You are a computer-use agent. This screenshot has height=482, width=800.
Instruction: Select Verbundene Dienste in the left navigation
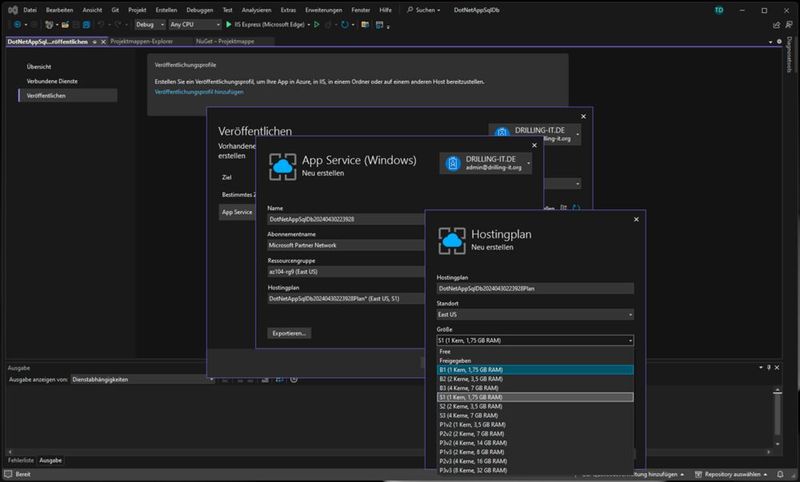pos(52,81)
